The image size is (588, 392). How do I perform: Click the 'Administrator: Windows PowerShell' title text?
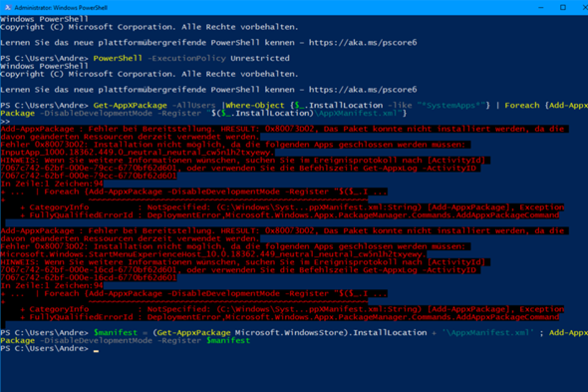(x=61, y=8)
